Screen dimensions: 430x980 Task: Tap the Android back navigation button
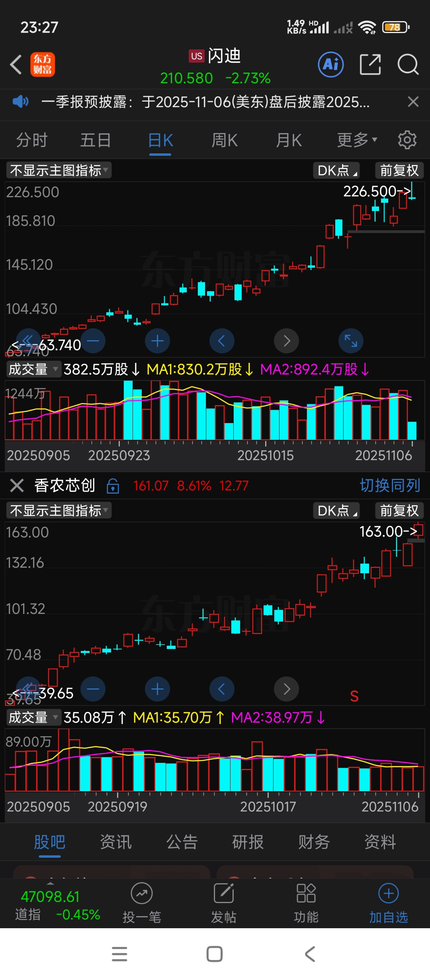pyautogui.click(x=310, y=954)
